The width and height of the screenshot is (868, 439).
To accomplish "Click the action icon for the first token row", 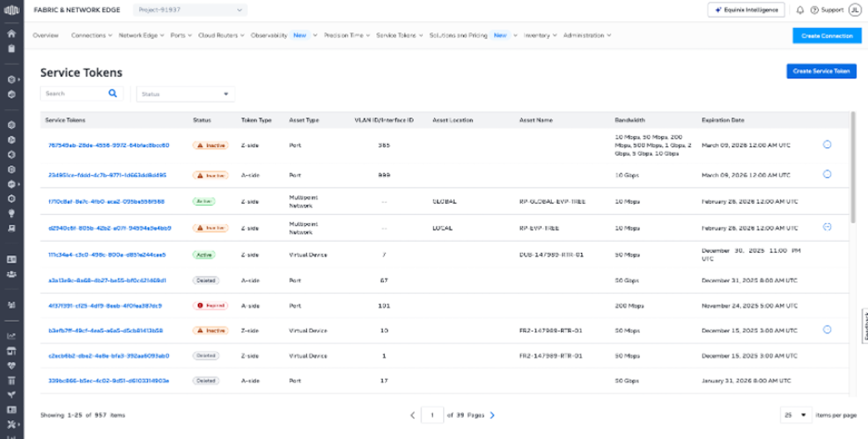I will (827, 145).
